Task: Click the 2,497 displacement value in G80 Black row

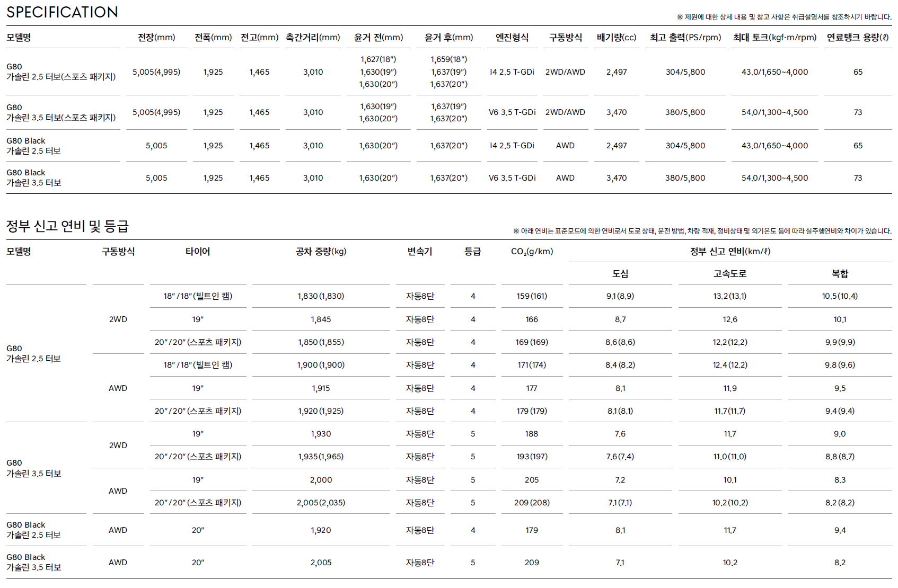Action: pyautogui.click(x=617, y=146)
